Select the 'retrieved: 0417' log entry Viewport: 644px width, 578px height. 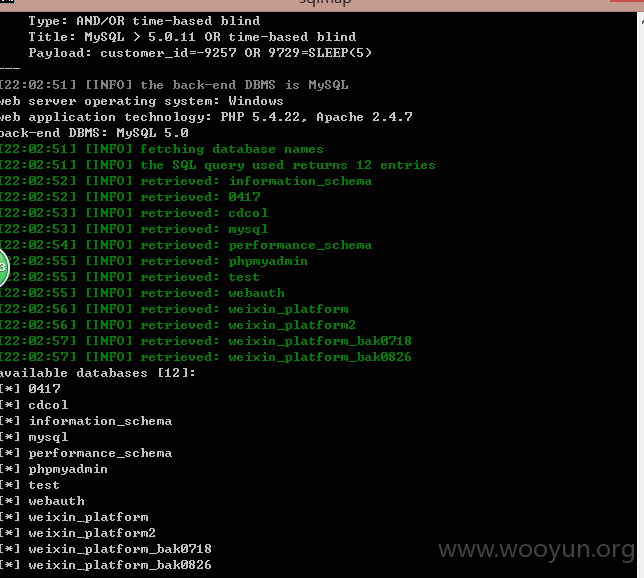(130, 197)
